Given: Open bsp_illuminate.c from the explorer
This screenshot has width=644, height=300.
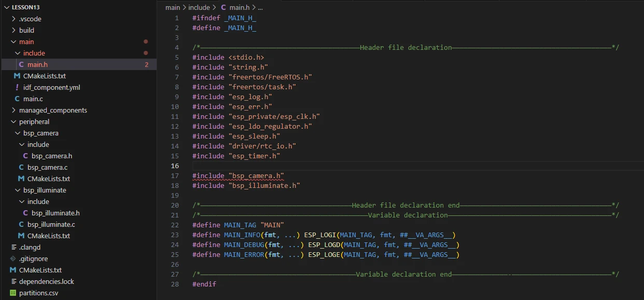Looking at the screenshot, I should [51, 225].
